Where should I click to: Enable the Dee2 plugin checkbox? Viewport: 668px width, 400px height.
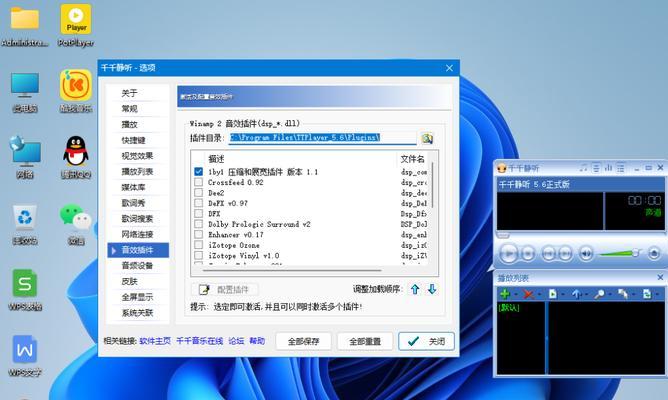pyautogui.click(x=199, y=193)
